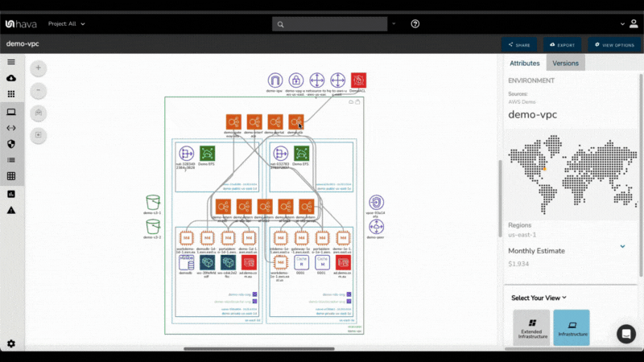
Task: Open View Options
Action: [x=614, y=45]
